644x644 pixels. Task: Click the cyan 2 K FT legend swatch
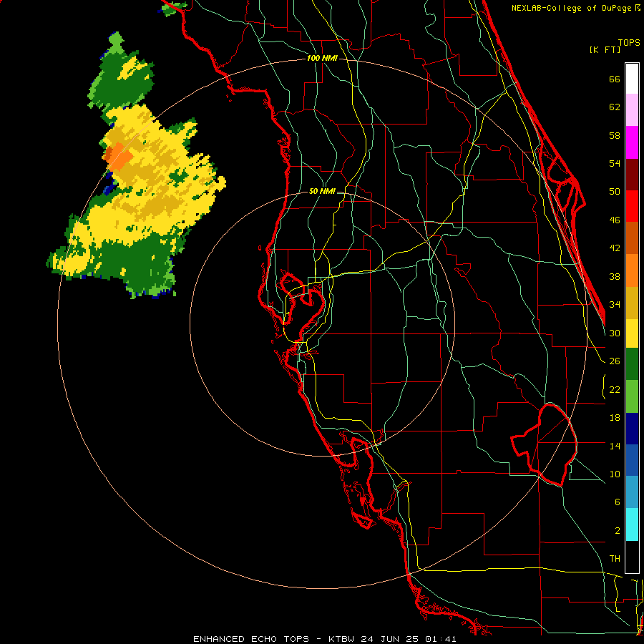point(632,525)
